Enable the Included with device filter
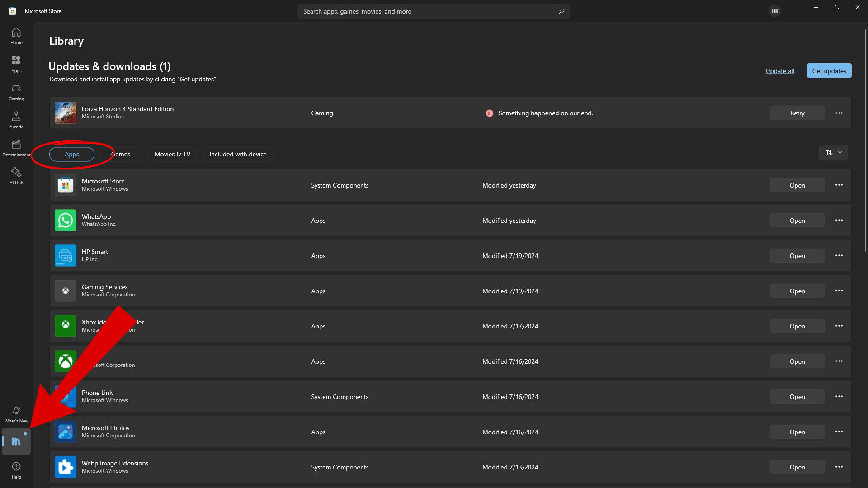Image resolution: width=868 pixels, height=488 pixels. [x=238, y=154]
